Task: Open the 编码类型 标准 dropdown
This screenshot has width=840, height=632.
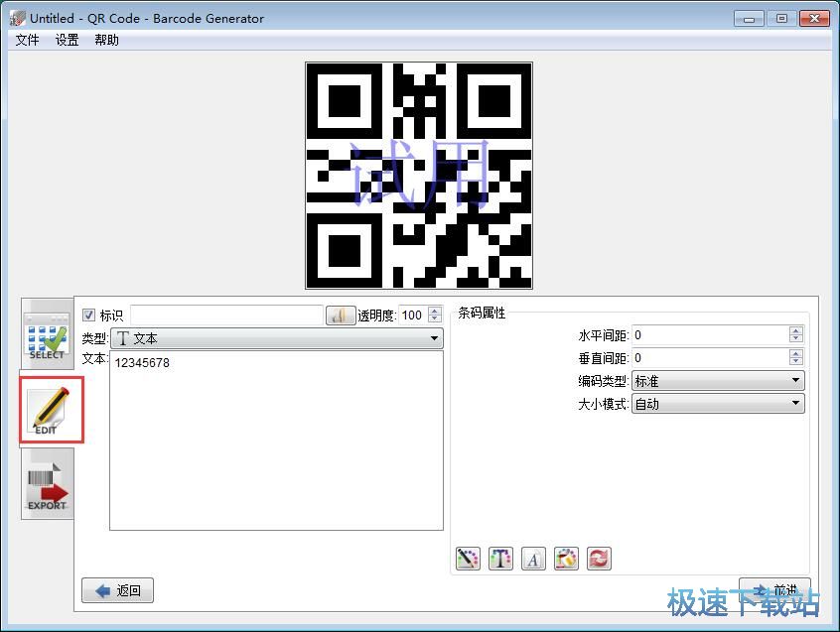Action: click(718, 380)
